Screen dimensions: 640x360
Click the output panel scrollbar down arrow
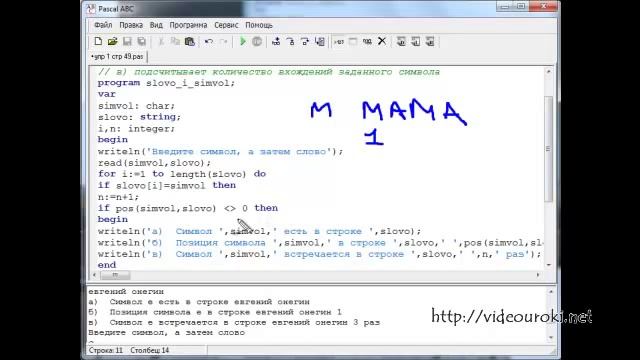[551, 338]
